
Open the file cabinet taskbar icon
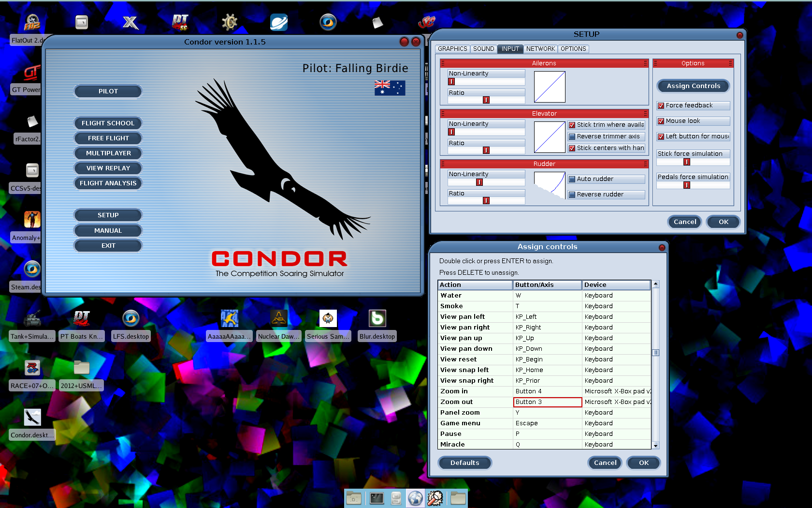[396, 498]
